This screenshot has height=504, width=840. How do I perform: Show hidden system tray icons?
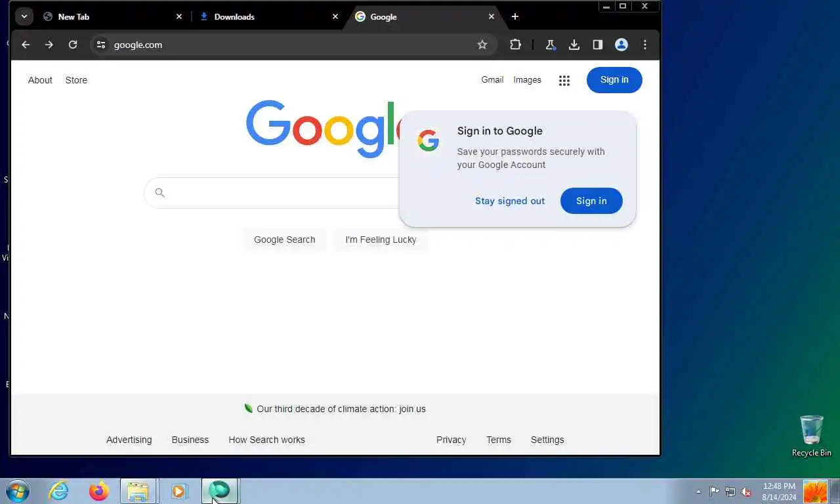(x=698, y=492)
